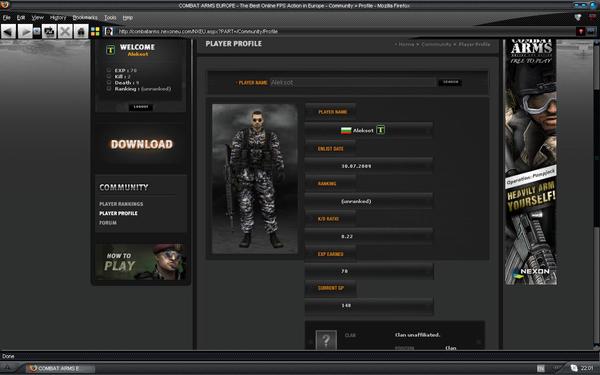Go back with the Back arrow button

point(8,31)
